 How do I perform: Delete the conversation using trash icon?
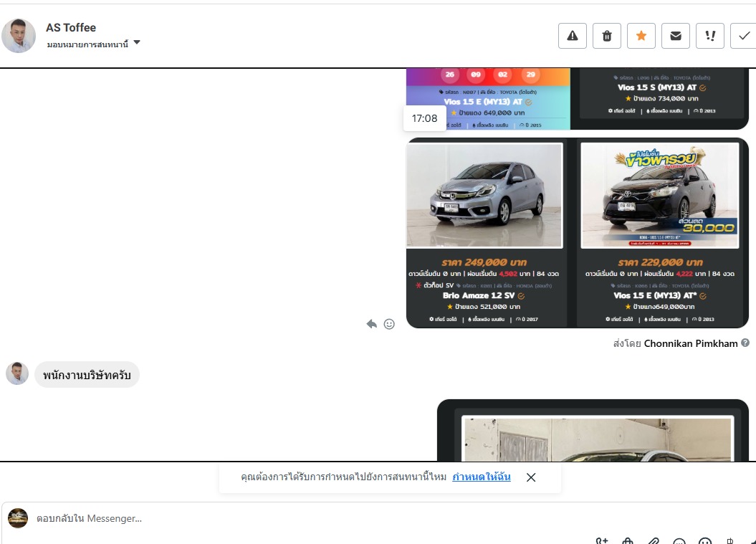pos(606,36)
